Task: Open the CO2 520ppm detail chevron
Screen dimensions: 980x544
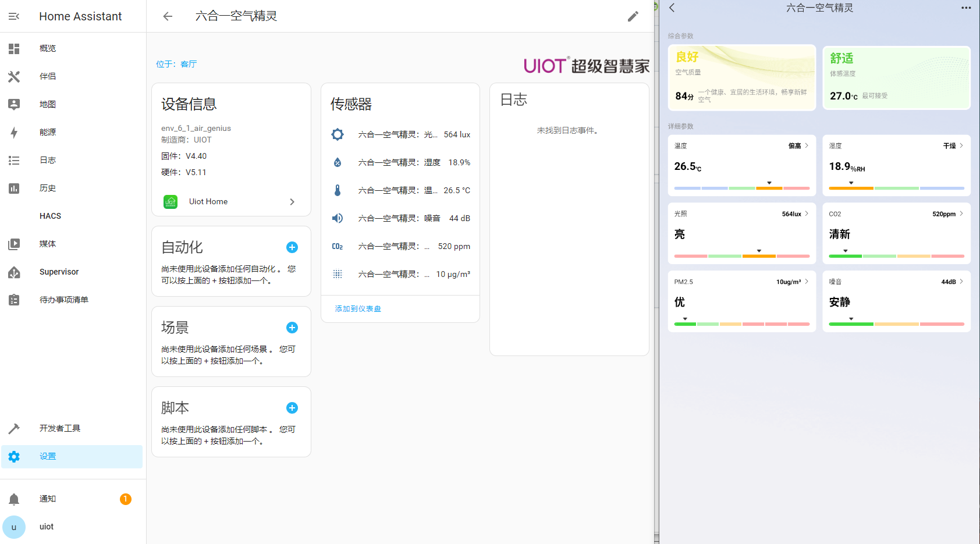Action: (x=961, y=214)
